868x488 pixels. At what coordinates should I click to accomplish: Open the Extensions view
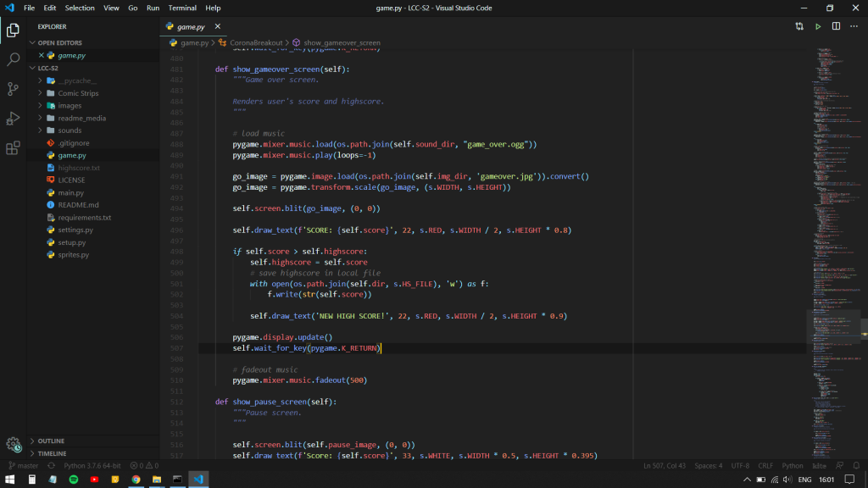tap(13, 148)
